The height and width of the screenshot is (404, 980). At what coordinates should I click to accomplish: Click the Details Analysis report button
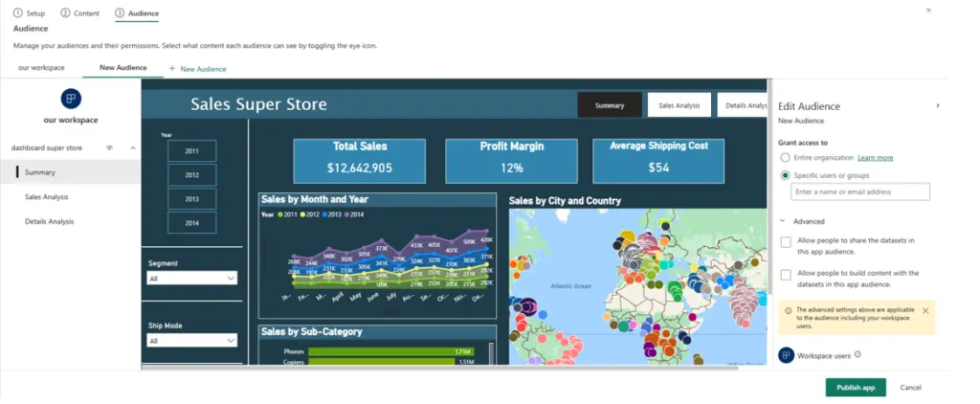[743, 105]
